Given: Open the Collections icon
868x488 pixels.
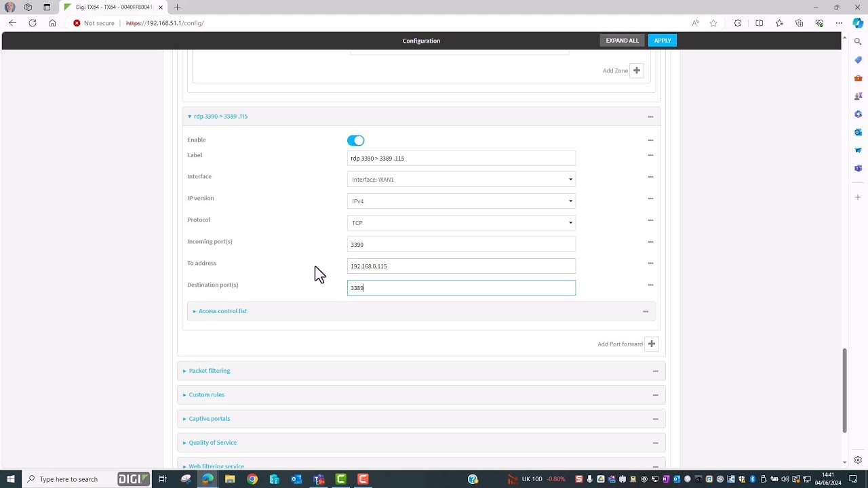Looking at the screenshot, I should coord(800,23).
